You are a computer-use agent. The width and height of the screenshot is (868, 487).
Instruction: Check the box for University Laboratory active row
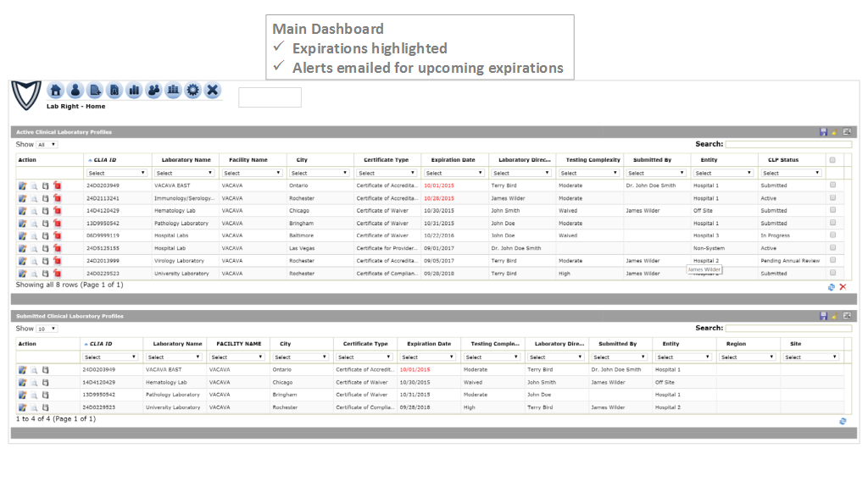(x=832, y=273)
